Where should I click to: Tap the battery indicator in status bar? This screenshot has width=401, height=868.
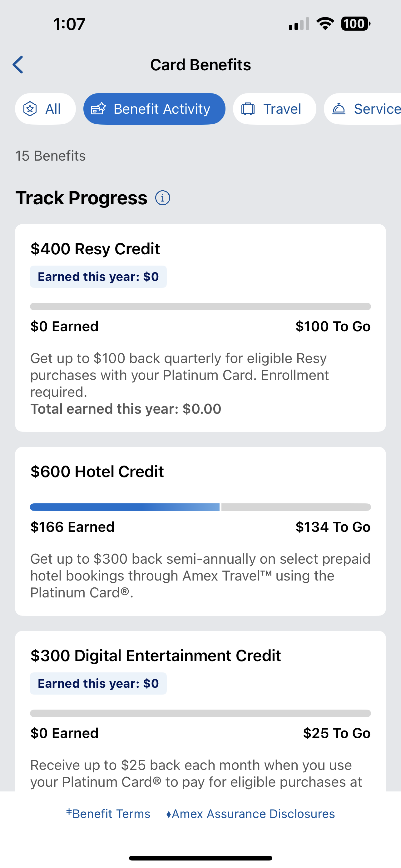[x=355, y=24]
